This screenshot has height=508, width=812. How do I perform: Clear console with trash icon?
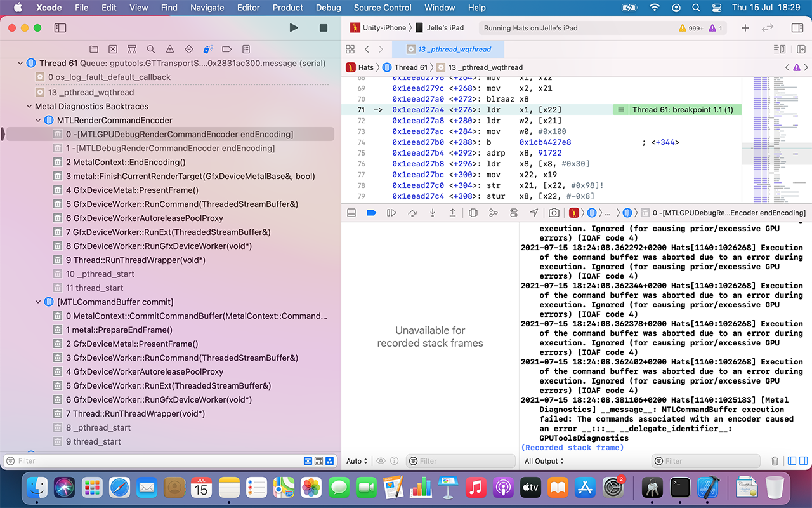(775, 461)
